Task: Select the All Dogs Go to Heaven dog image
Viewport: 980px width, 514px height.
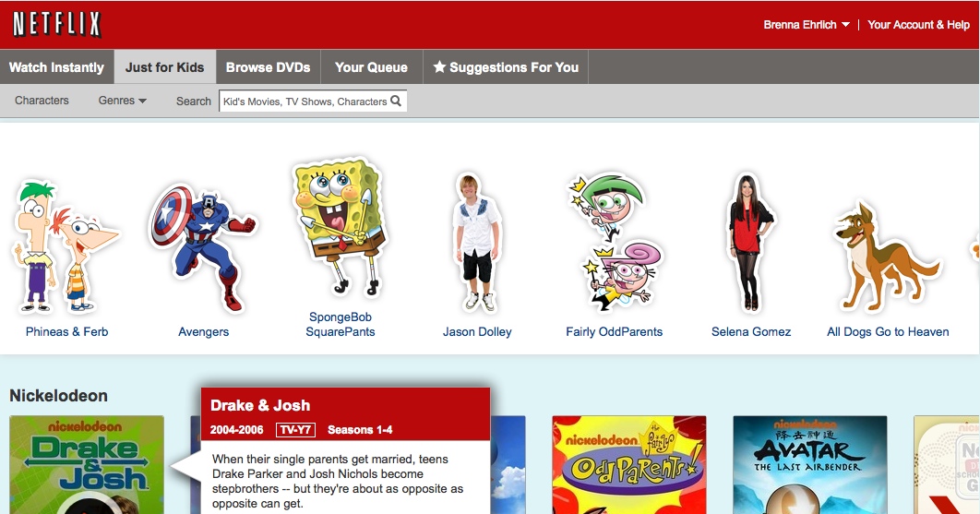Action: pyautogui.click(x=886, y=257)
